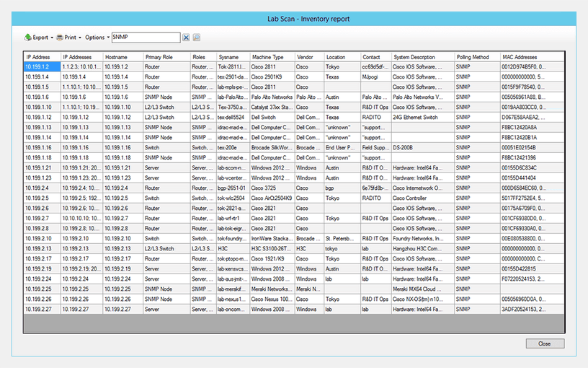The width and height of the screenshot is (588, 368).
Task: Click the H3C S3100-26T machine type cell
Action: coord(272,249)
